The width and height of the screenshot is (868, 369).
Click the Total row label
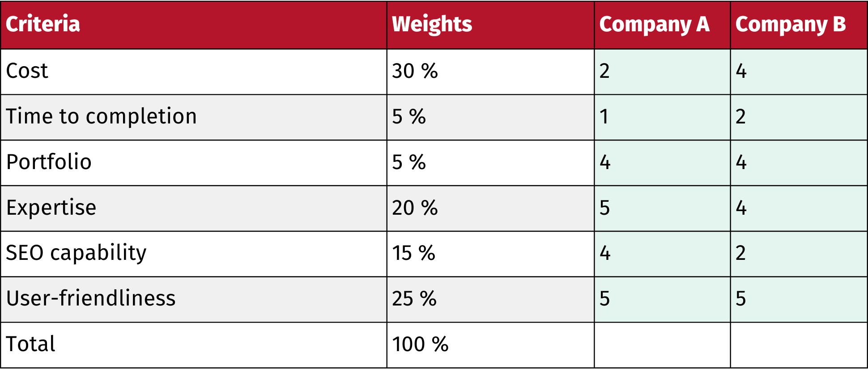[194, 345]
